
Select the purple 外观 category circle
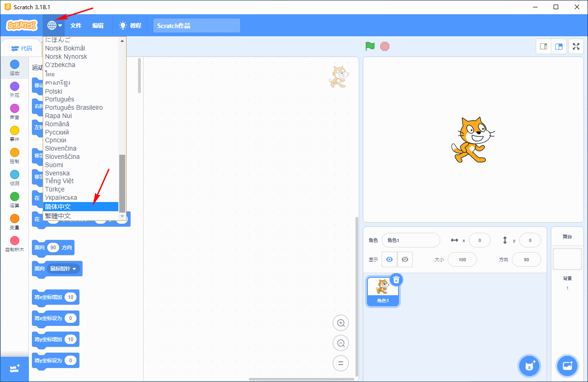pos(15,86)
